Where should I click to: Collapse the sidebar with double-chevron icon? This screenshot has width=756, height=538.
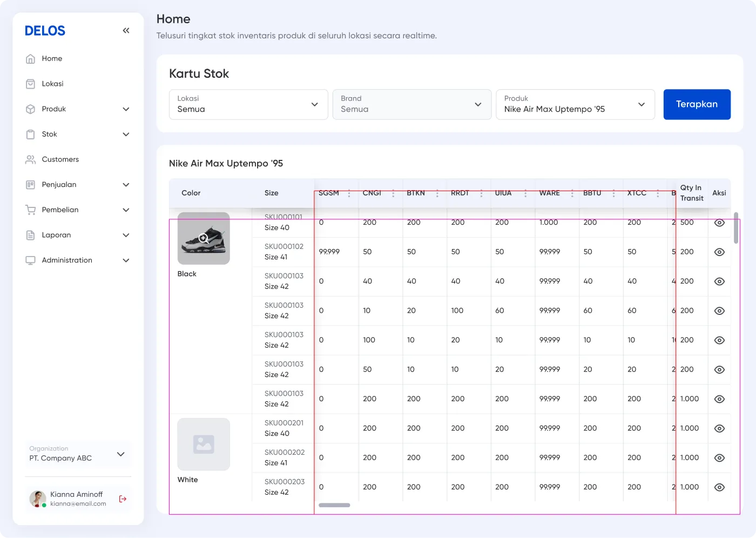126,31
